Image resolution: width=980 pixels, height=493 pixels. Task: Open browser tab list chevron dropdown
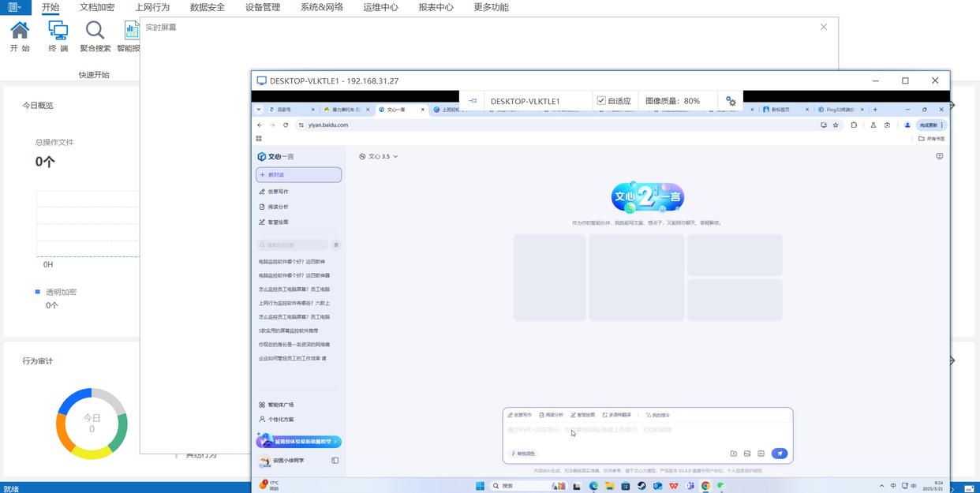coord(258,110)
